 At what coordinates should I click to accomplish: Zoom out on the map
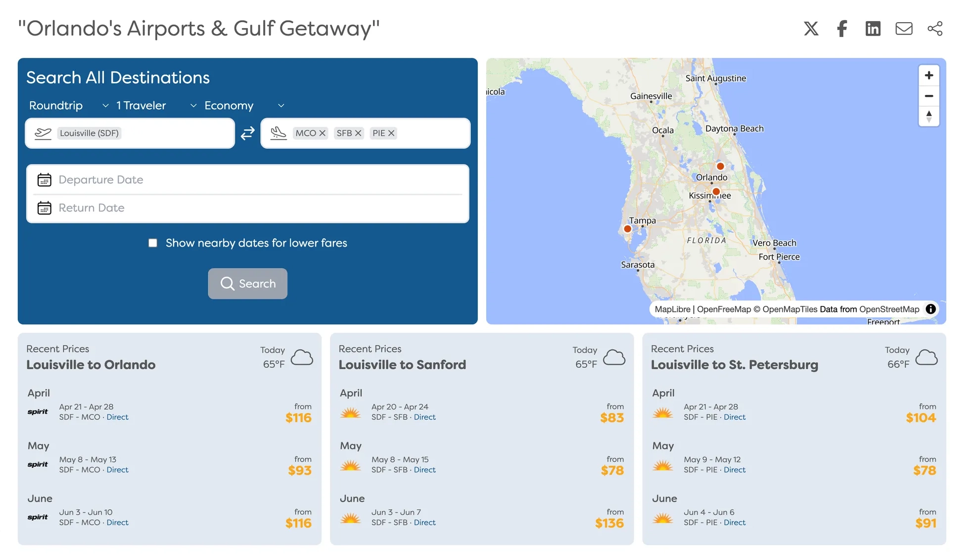pyautogui.click(x=928, y=96)
